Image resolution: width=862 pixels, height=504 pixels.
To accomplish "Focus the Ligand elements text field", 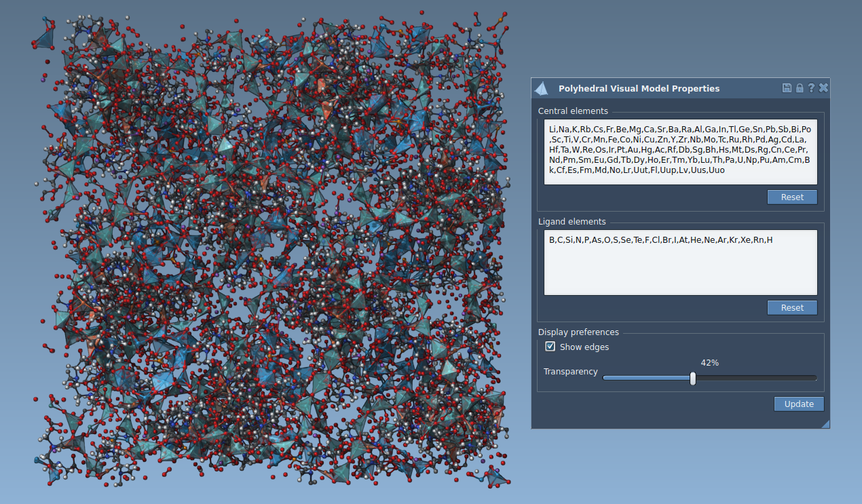I will (x=680, y=263).
